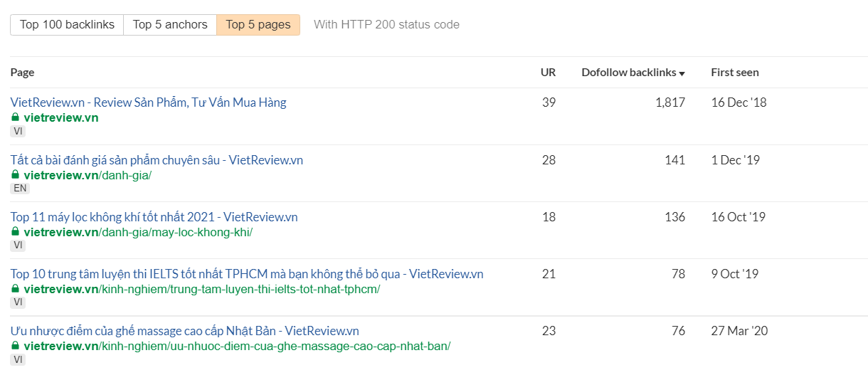Click the UR column header
The height and width of the screenshot is (380, 868).
548,73
